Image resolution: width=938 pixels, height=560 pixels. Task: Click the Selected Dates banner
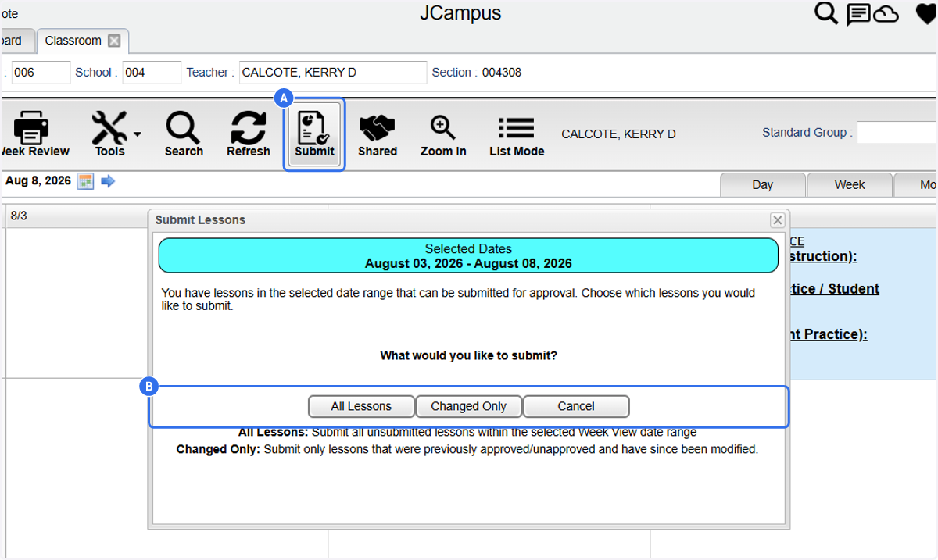[468, 255]
